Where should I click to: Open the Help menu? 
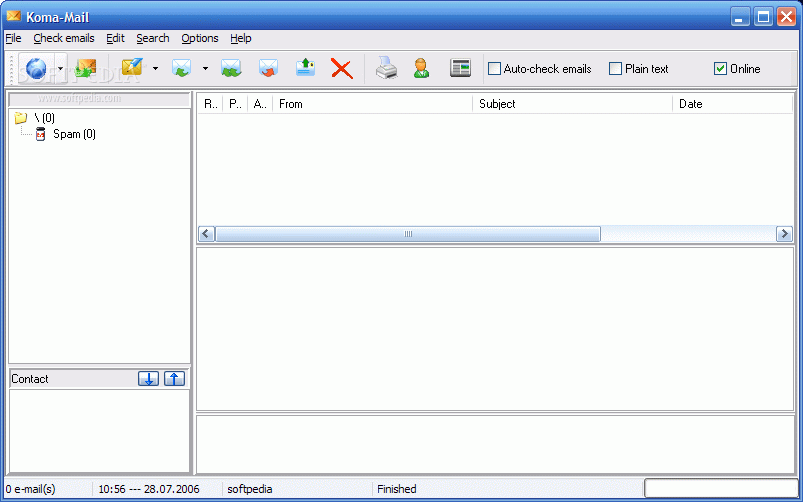pos(241,38)
